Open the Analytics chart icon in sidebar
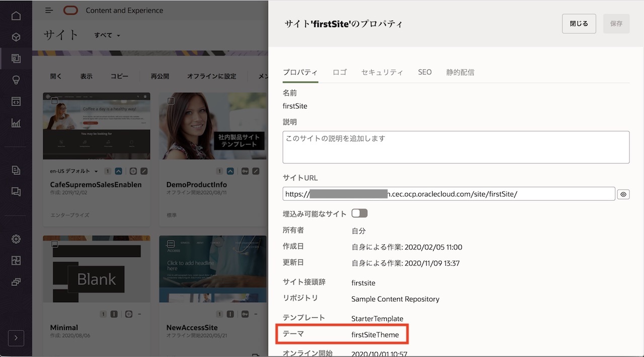Viewport: 644px width, 357px height. coord(16,123)
